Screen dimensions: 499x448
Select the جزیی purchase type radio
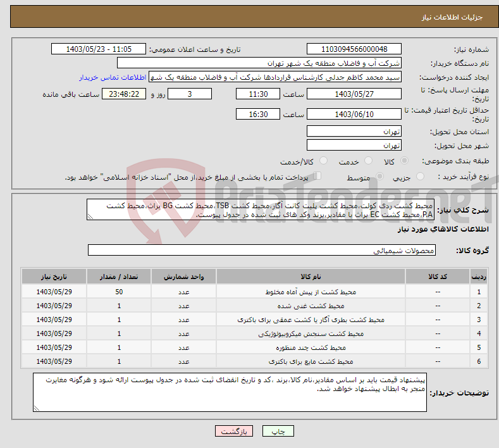click(420, 177)
